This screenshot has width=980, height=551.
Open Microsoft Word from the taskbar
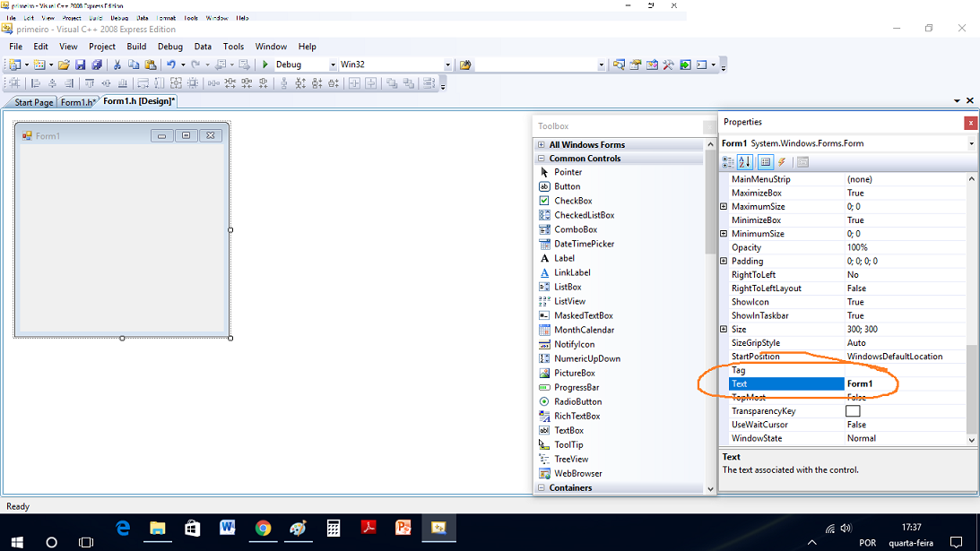(x=226, y=528)
